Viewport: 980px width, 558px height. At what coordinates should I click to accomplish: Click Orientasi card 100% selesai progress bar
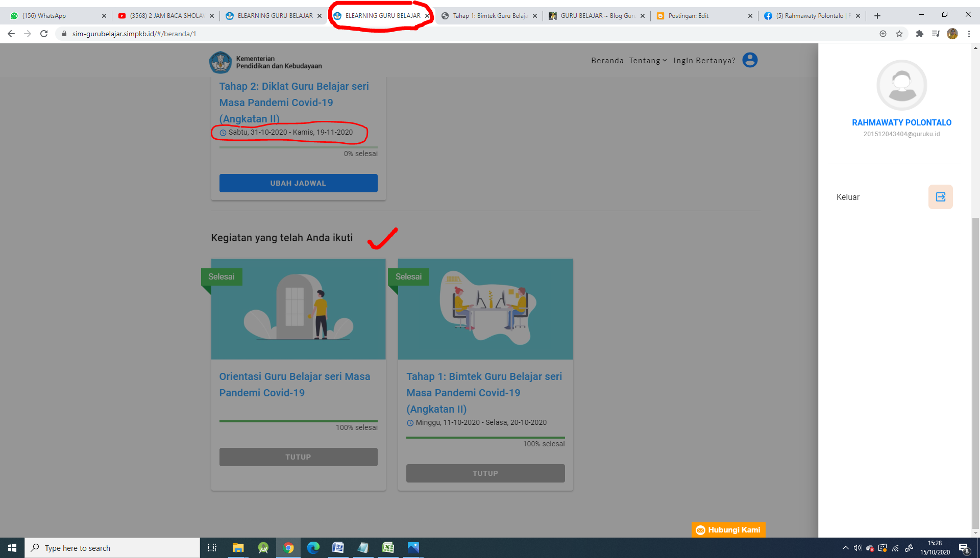point(299,421)
